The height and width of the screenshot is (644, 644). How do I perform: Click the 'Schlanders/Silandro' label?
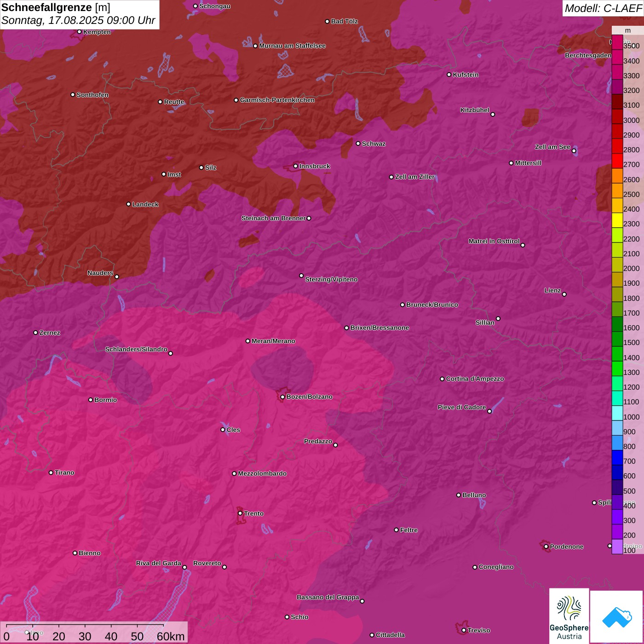point(136,349)
